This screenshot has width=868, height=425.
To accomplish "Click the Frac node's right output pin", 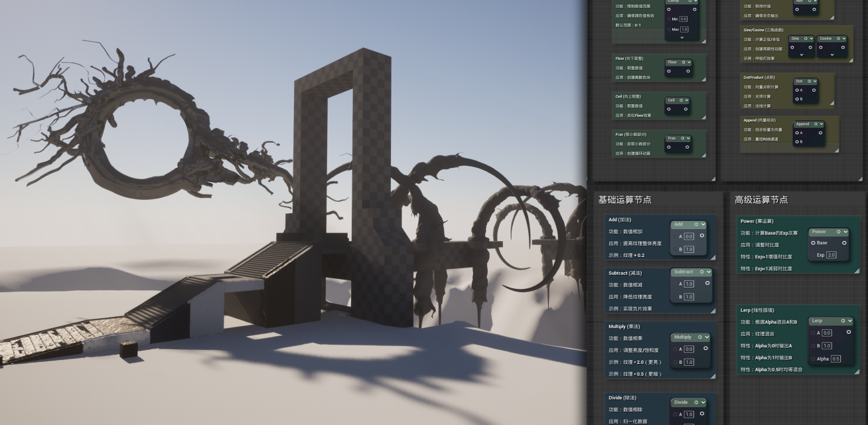I will coord(687,147).
